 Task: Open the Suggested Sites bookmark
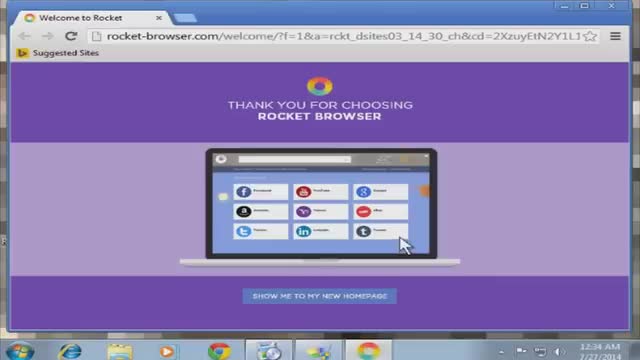point(58,53)
